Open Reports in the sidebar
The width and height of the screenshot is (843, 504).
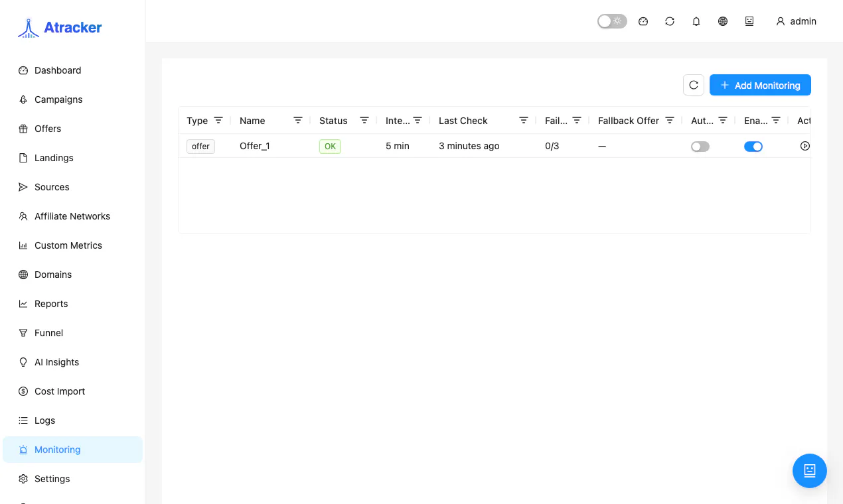coord(73,304)
